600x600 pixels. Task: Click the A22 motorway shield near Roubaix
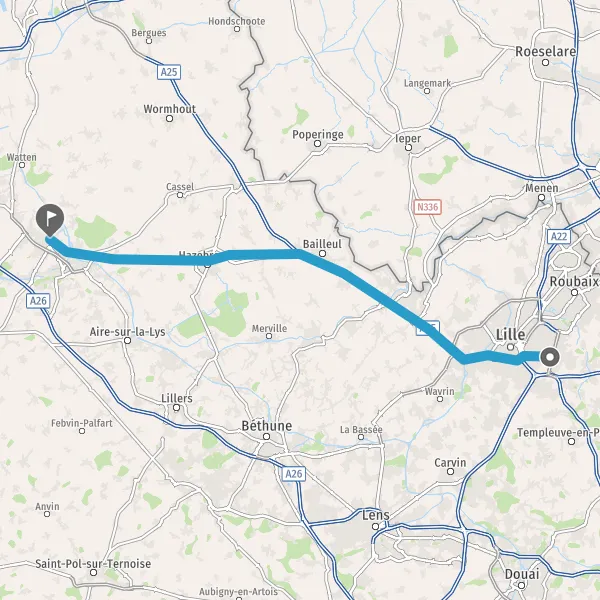pyautogui.click(x=559, y=236)
